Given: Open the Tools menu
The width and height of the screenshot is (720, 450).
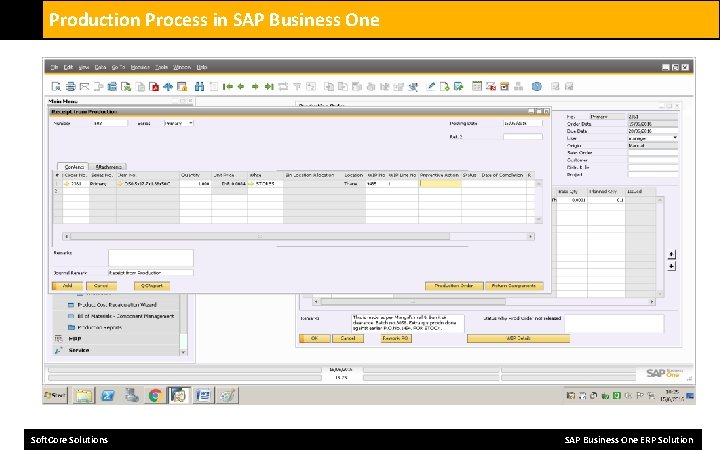Looking at the screenshot, I should [161, 67].
